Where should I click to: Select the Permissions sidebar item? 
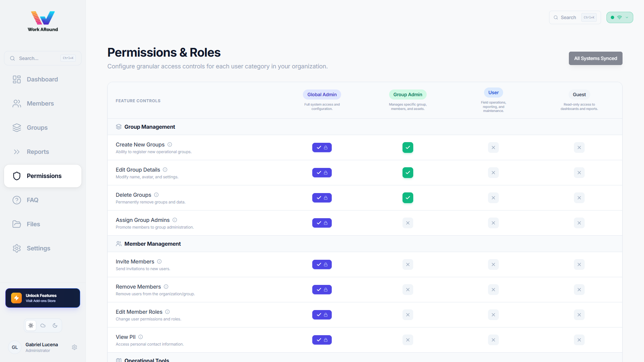click(43, 176)
